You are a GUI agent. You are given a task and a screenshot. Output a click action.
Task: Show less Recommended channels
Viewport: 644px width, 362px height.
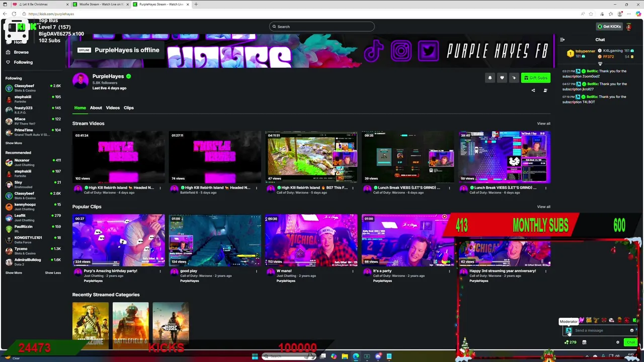point(53,273)
